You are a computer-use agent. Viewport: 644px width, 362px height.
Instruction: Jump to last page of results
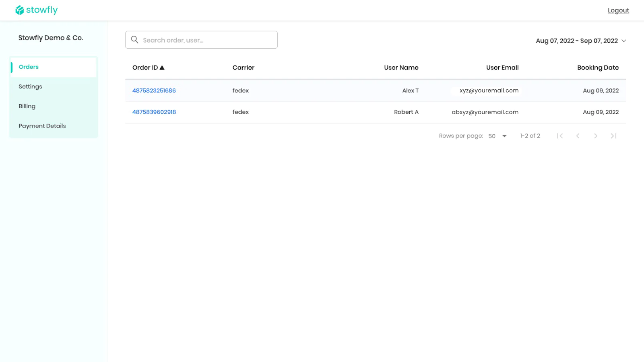click(x=613, y=136)
